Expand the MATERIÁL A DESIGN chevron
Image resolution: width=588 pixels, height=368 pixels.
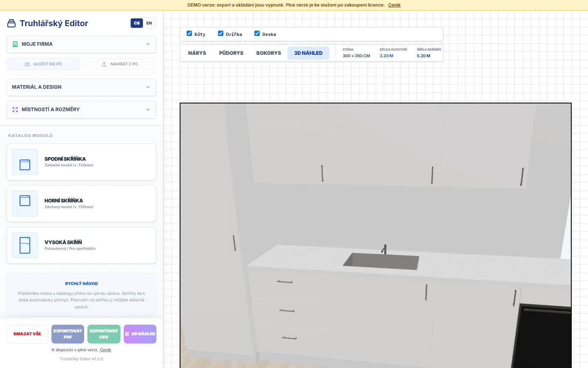click(x=148, y=87)
